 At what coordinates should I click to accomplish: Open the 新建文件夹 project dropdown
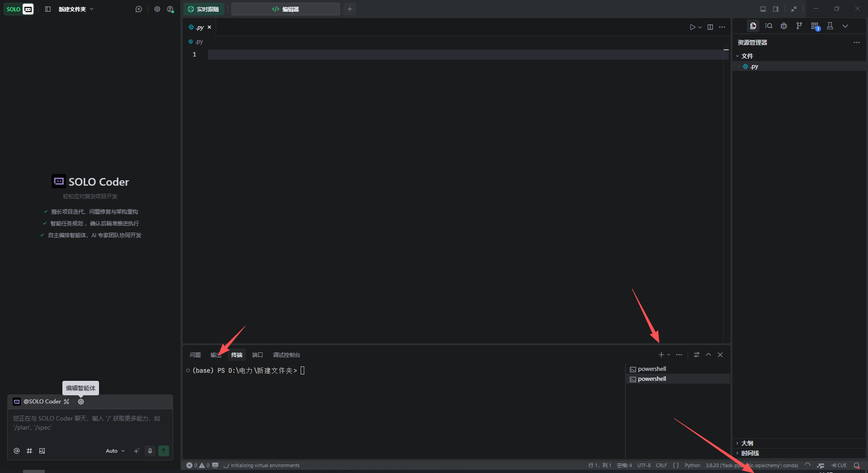pyautogui.click(x=76, y=9)
